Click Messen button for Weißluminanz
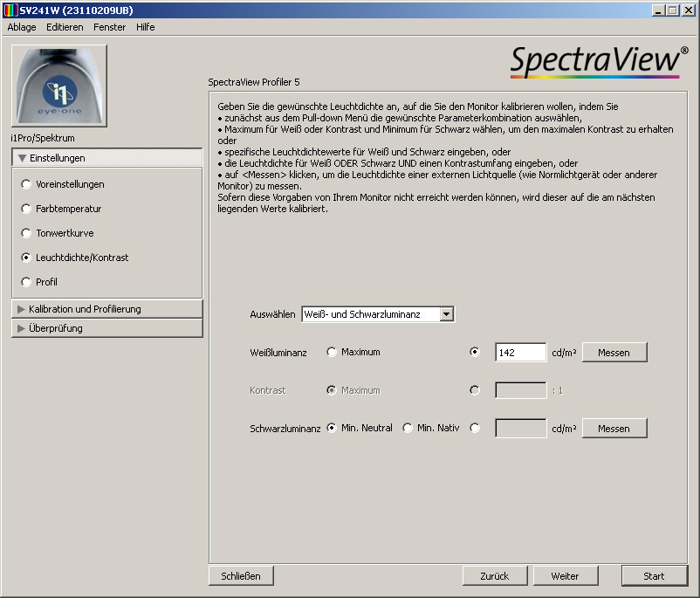700x598 pixels. 614,353
